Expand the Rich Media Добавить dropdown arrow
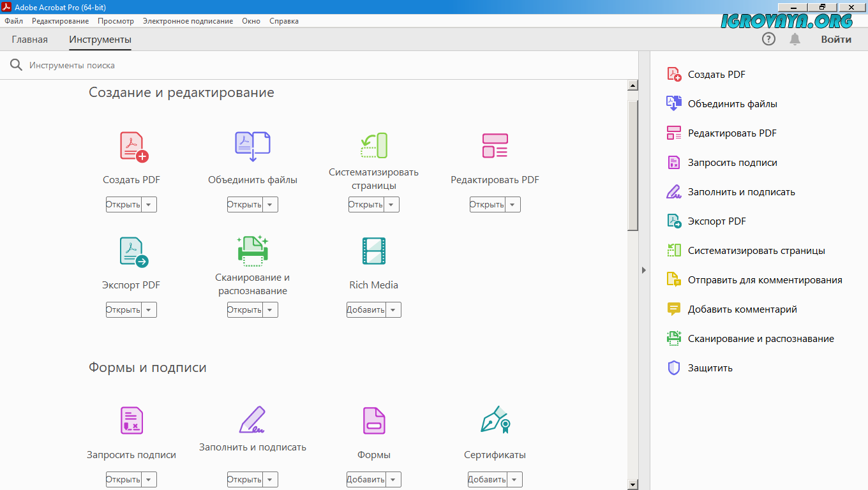The image size is (868, 490). point(393,310)
